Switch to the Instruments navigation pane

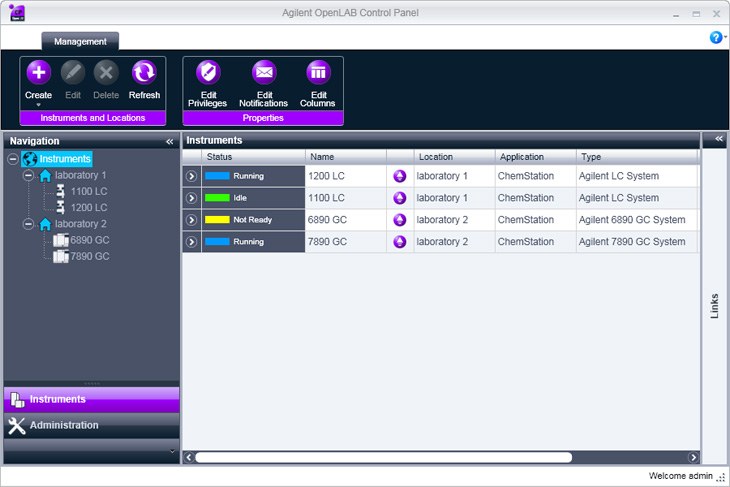tap(91, 399)
